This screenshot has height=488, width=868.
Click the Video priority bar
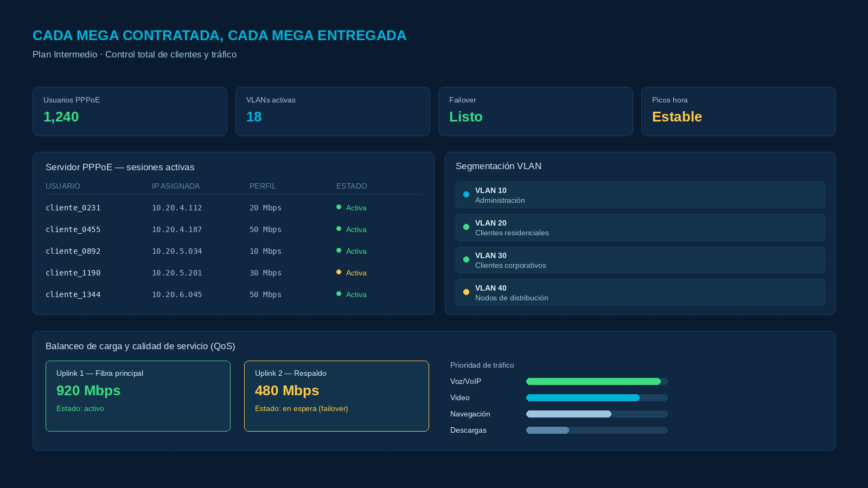(x=597, y=398)
